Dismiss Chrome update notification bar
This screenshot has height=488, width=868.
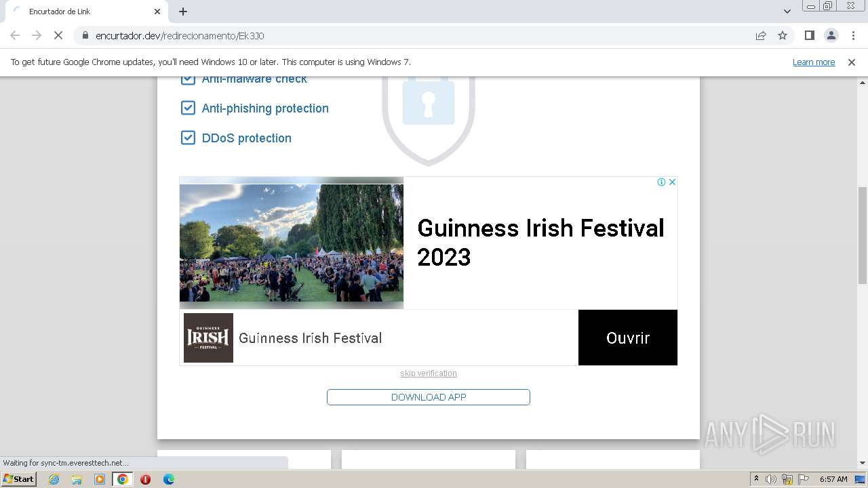(852, 62)
